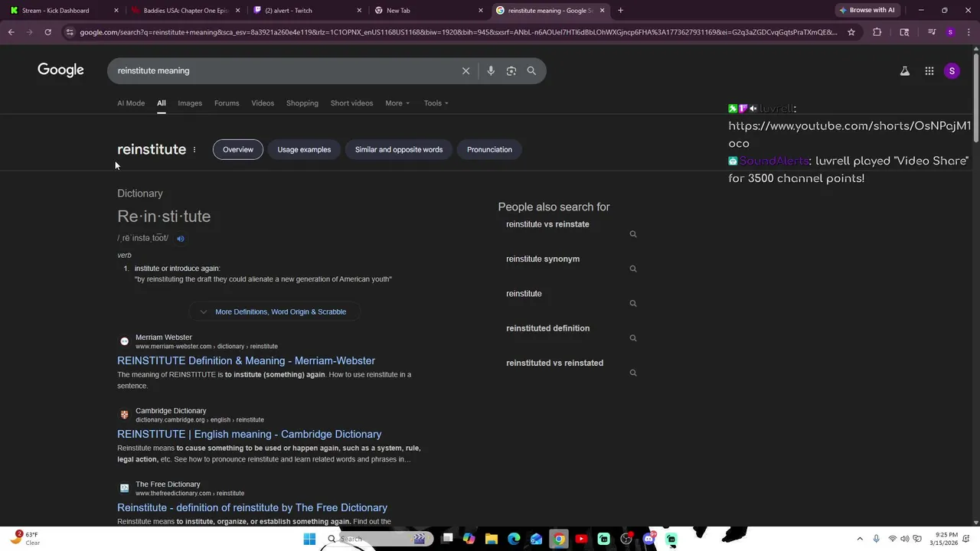Search for reinstituted definition
Screen dimensions: 980x551
pos(547,328)
